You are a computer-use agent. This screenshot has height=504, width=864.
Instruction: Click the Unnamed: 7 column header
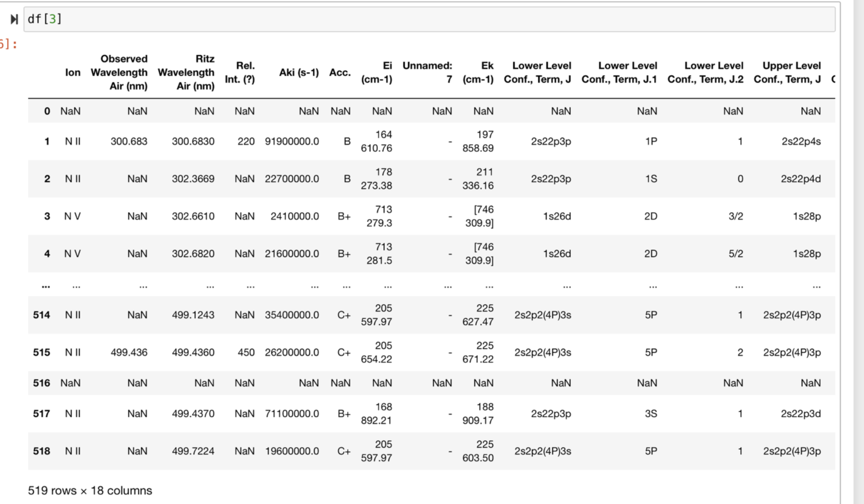427,73
